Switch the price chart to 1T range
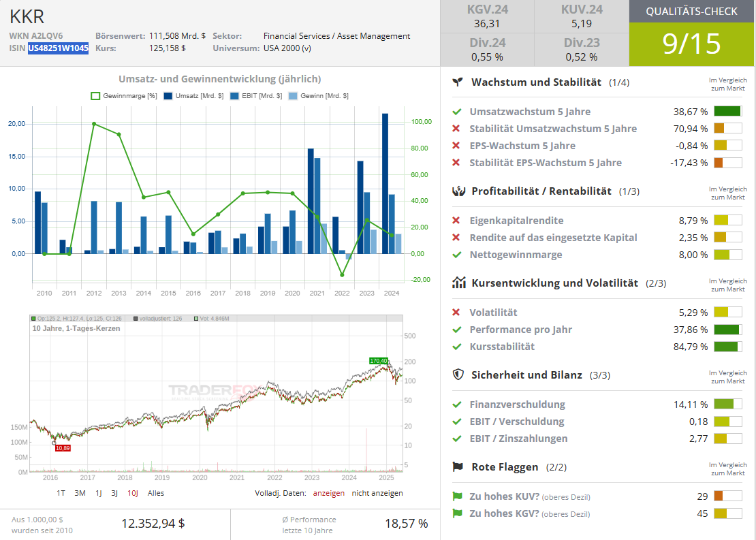Screen dimensions: 756x540 pyautogui.click(x=61, y=493)
